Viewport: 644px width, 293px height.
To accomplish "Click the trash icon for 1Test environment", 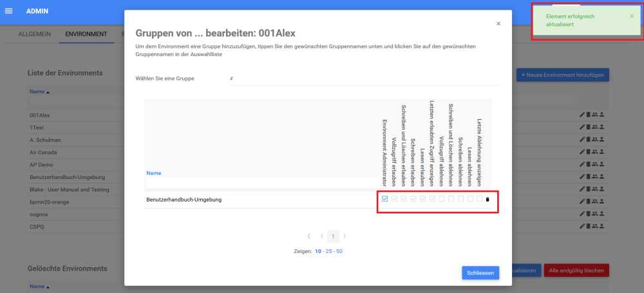I will pos(588,127).
